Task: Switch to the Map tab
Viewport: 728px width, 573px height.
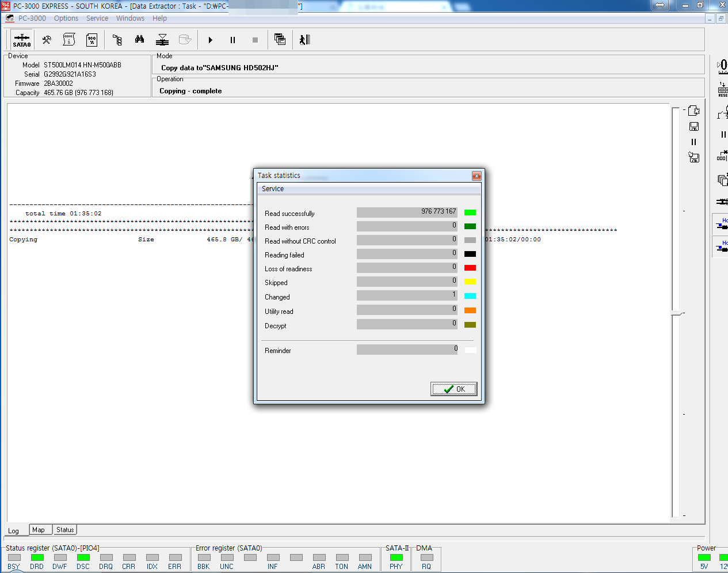Action: point(39,530)
